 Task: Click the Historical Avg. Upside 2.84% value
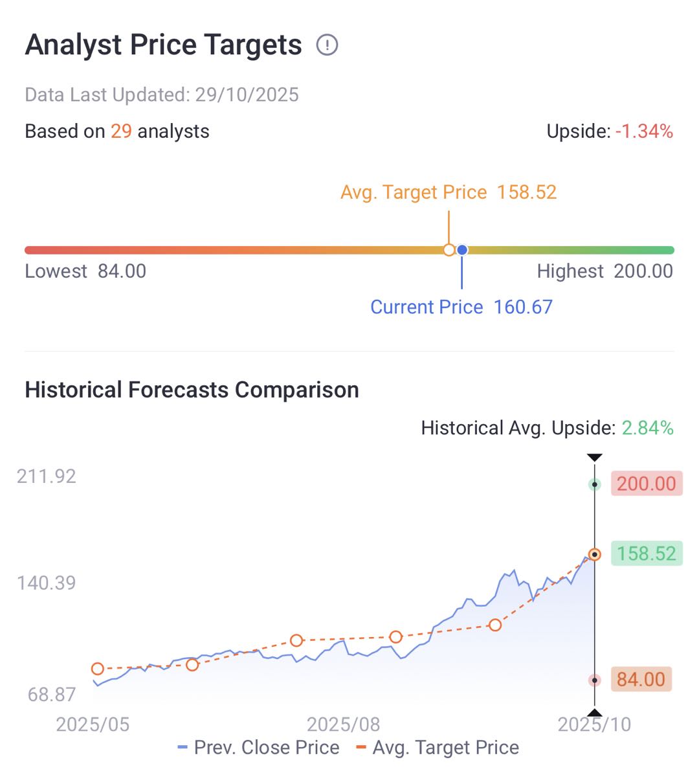pos(647,428)
